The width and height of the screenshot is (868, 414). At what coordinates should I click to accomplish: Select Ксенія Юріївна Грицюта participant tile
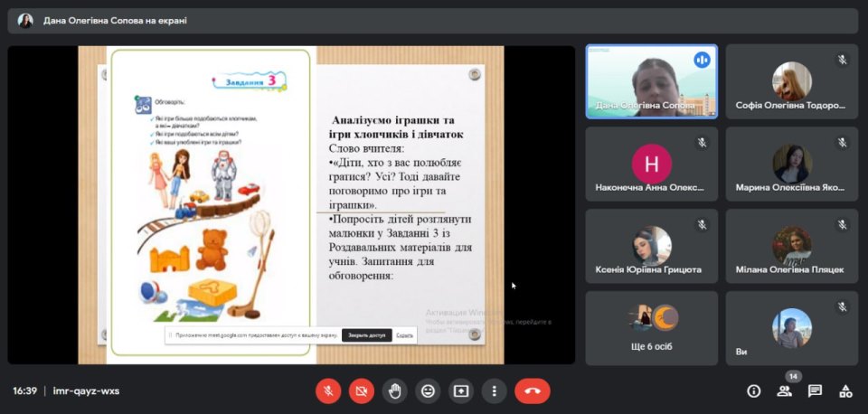point(652,246)
